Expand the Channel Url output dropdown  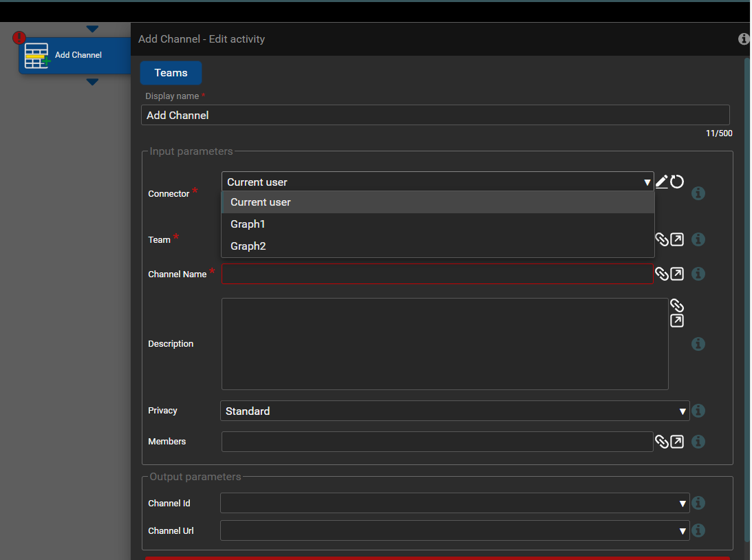coord(454,531)
